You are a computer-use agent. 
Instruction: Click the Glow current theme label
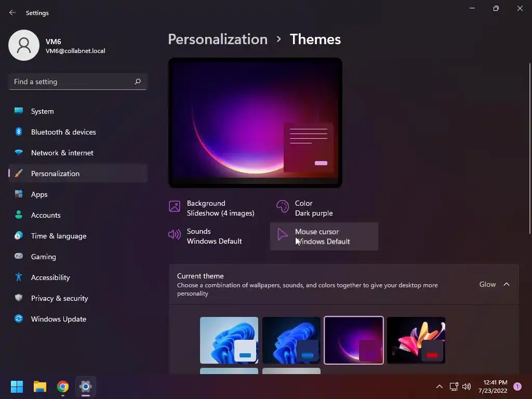(x=487, y=284)
